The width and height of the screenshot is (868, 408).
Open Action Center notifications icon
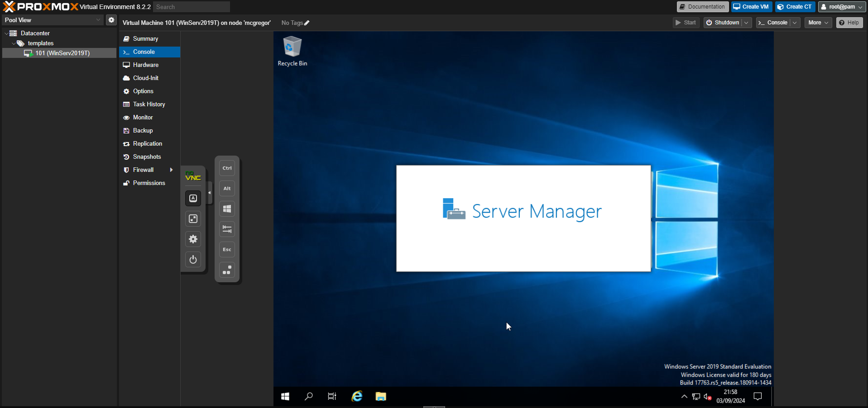(x=758, y=397)
